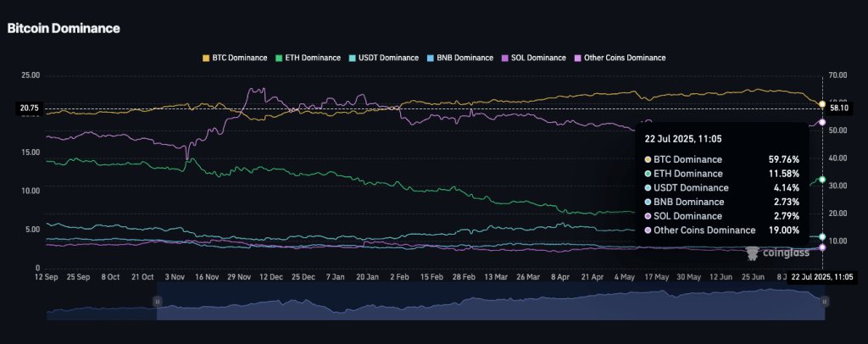Click the 12 Sep date on x-axis

[47, 277]
